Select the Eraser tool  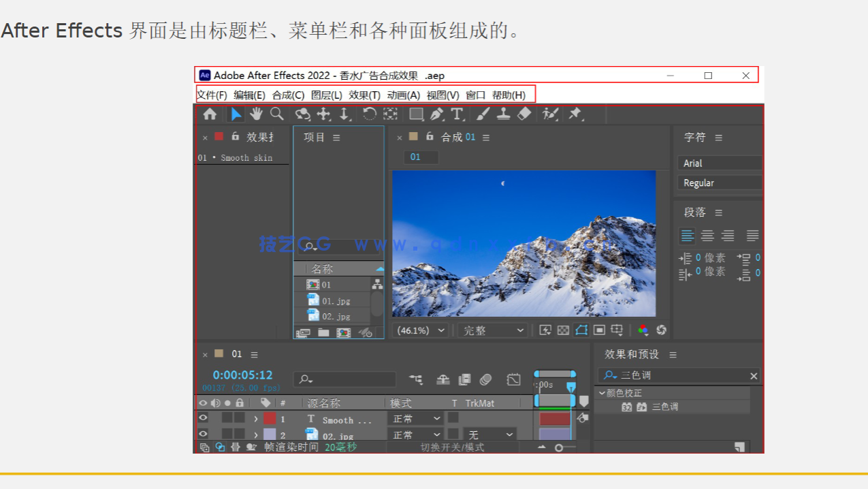coord(524,114)
